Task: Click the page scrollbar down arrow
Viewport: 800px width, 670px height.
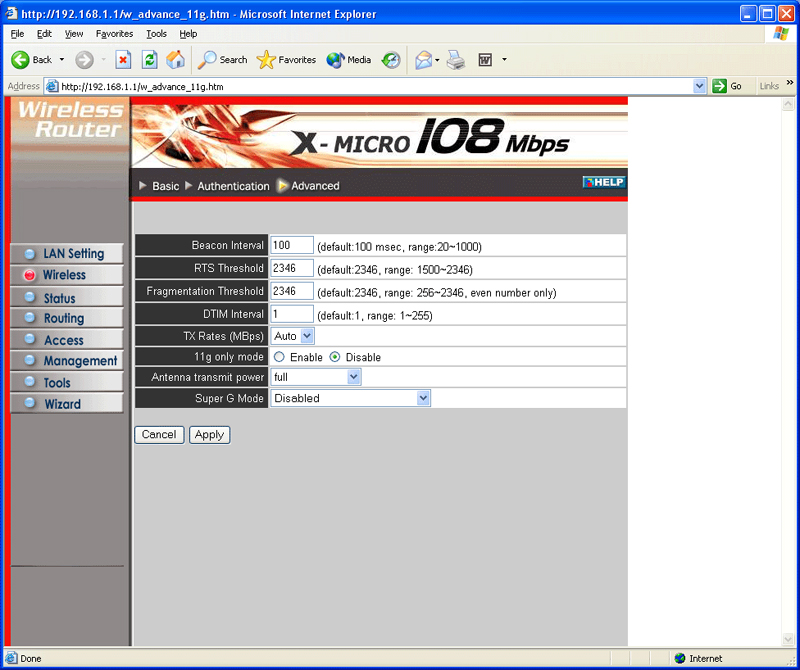Action: click(x=788, y=639)
